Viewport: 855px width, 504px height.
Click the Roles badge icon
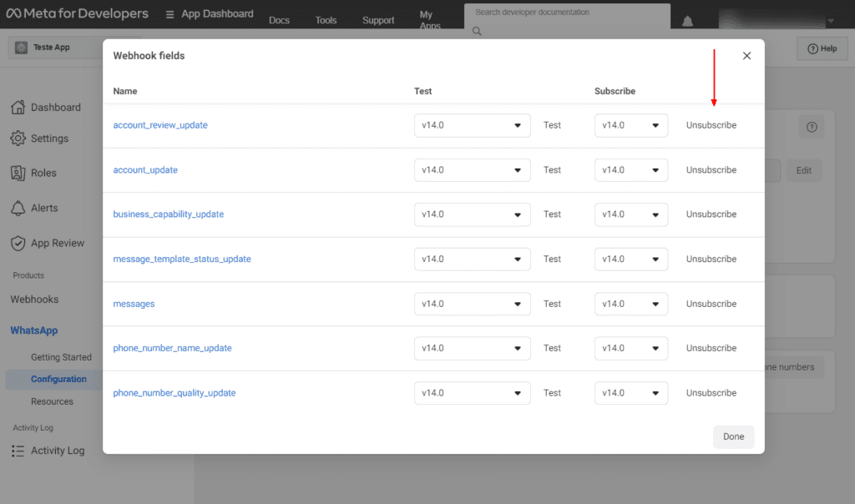click(18, 173)
